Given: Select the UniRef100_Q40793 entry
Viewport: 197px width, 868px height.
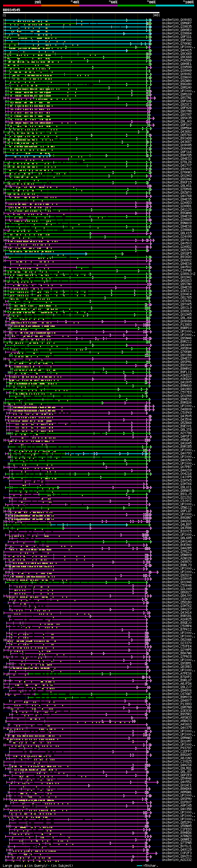Looking at the screenshot, I should click(x=177, y=453).
